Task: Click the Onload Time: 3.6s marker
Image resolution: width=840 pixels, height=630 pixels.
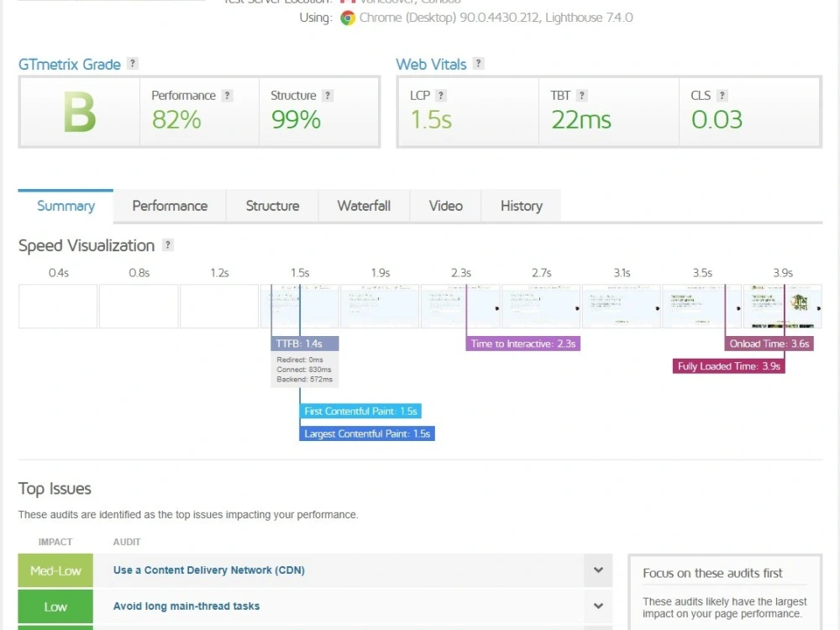Action: pyautogui.click(x=769, y=344)
